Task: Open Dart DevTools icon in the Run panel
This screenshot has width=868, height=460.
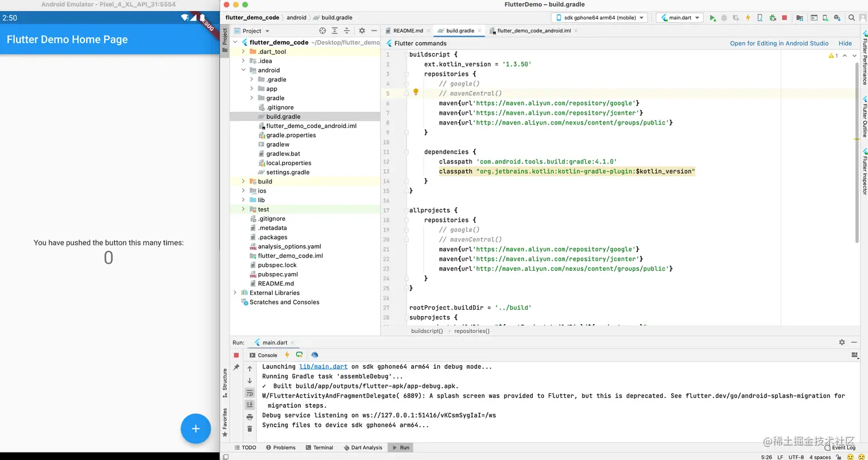Action: pos(315,355)
